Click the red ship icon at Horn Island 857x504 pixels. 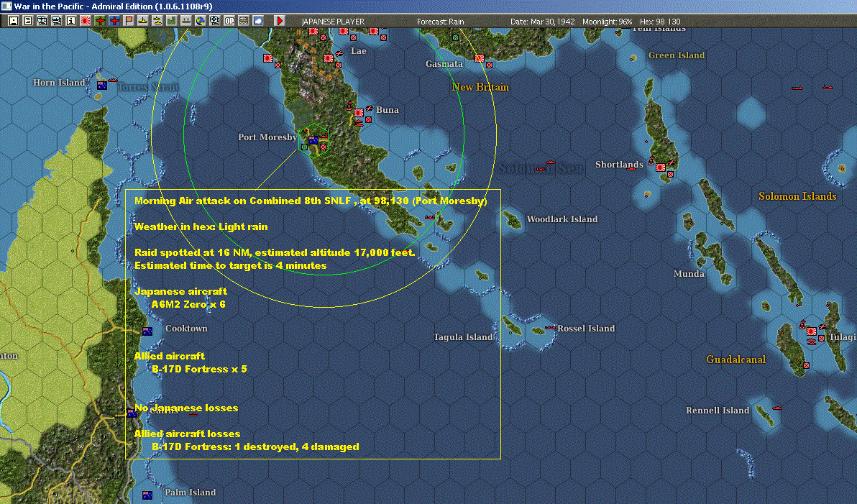coord(113,81)
